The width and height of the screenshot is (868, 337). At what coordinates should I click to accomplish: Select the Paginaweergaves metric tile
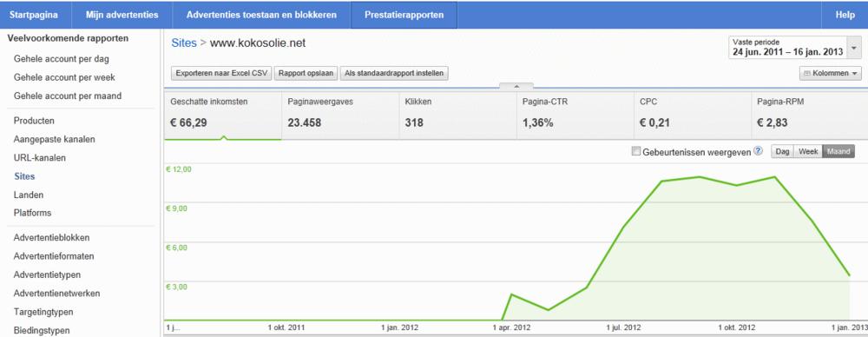340,116
